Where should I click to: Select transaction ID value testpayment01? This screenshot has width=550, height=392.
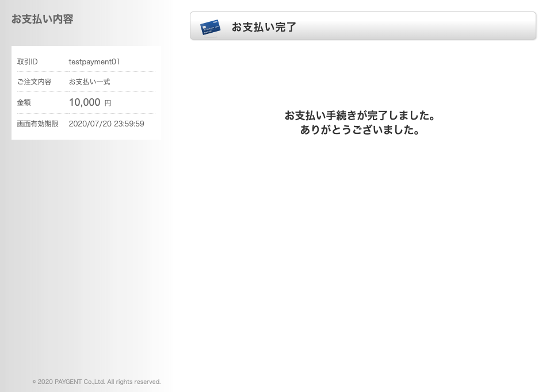tap(94, 62)
